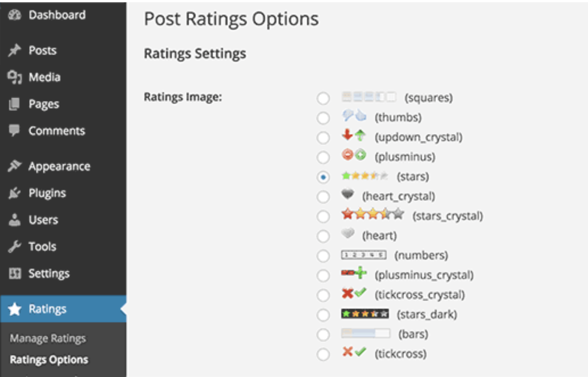Select the bars rating image

[x=323, y=334]
